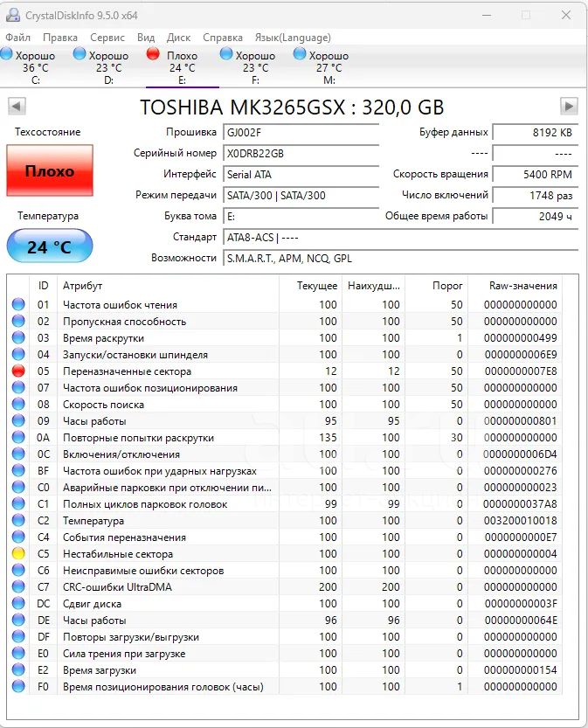This screenshot has width=588, height=728.
Task: Click the Raw-значения column header
Action: tap(515, 286)
